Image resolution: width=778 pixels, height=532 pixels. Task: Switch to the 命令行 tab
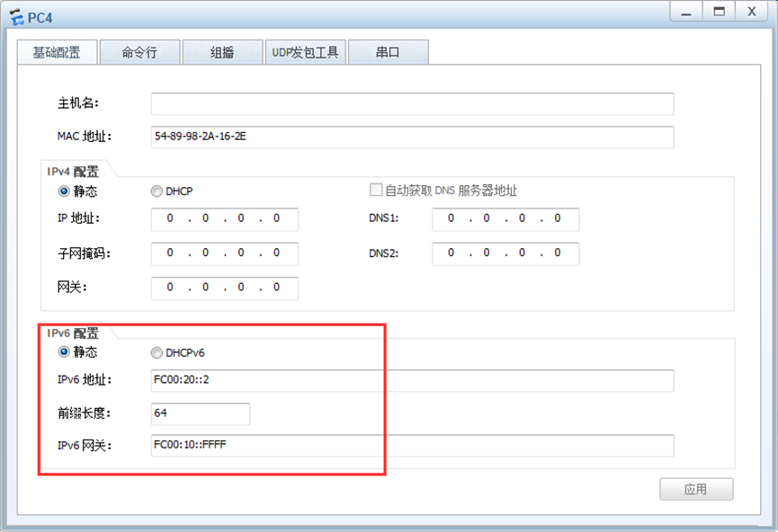139,52
